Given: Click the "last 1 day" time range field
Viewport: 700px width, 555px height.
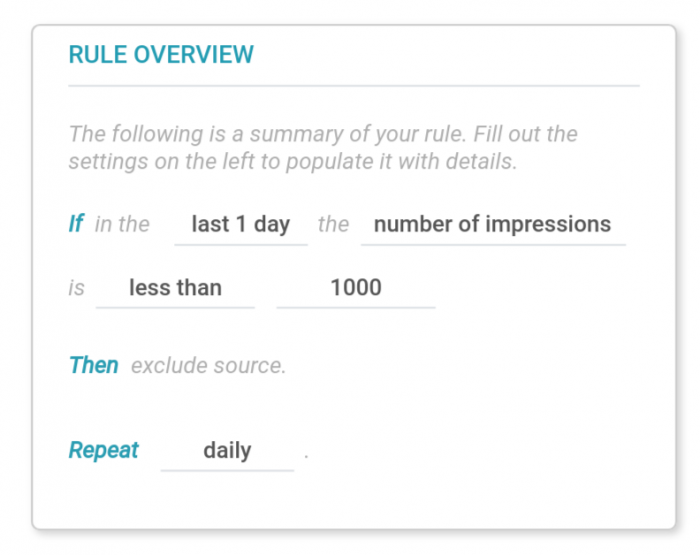Looking at the screenshot, I should pyautogui.click(x=240, y=224).
